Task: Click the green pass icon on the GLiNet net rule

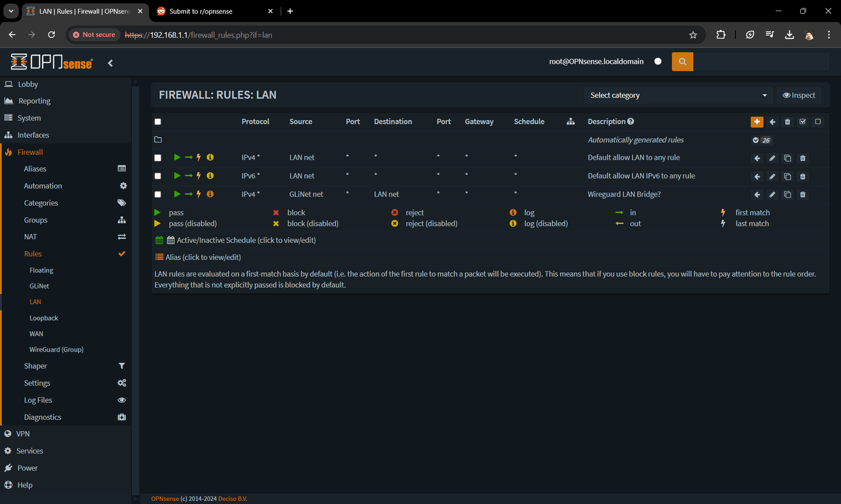Action: point(177,195)
